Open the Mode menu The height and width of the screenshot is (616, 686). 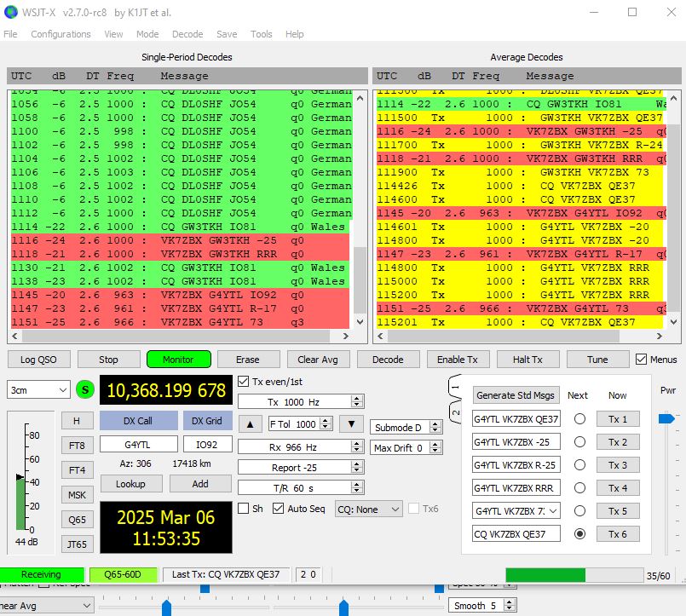[147, 34]
